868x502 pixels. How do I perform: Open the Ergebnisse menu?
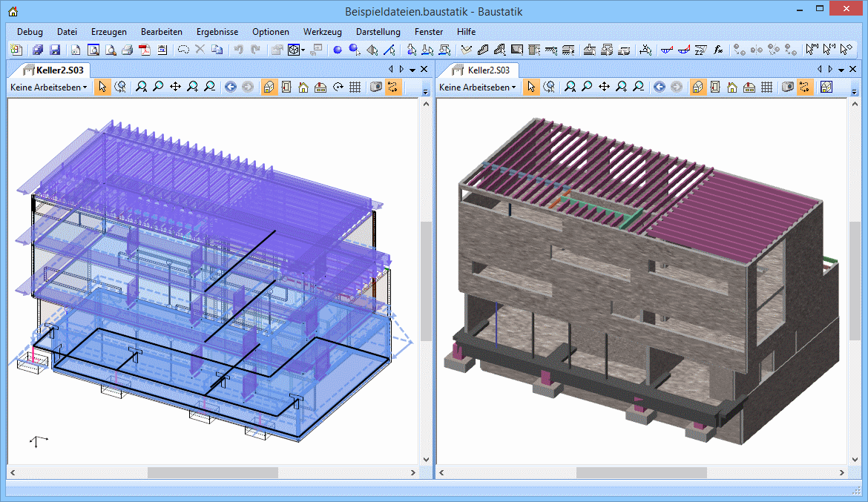[217, 32]
